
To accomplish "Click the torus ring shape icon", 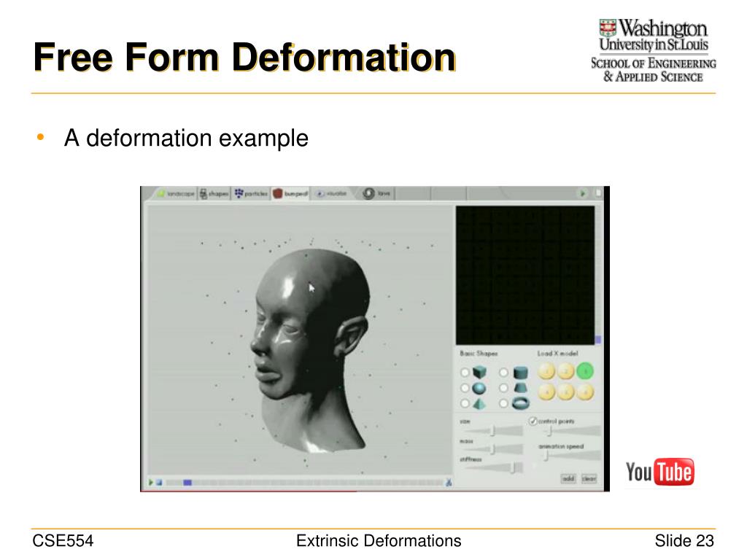I will coord(520,404).
